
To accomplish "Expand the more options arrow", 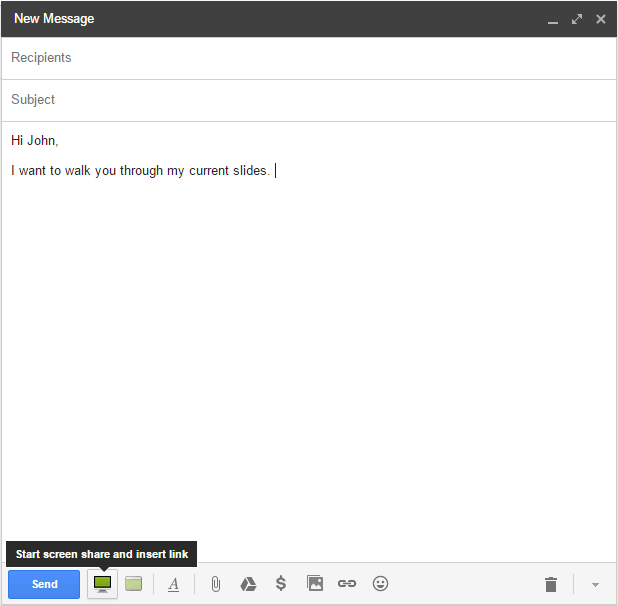I will [x=595, y=585].
